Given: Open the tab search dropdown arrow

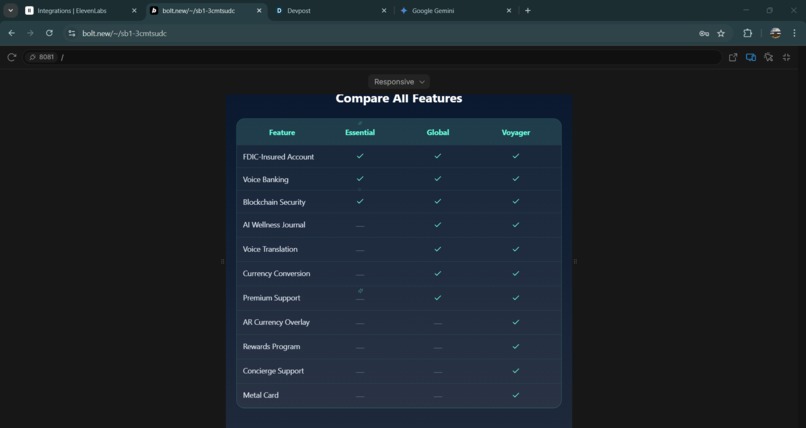Looking at the screenshot, I should click(10, 10).
